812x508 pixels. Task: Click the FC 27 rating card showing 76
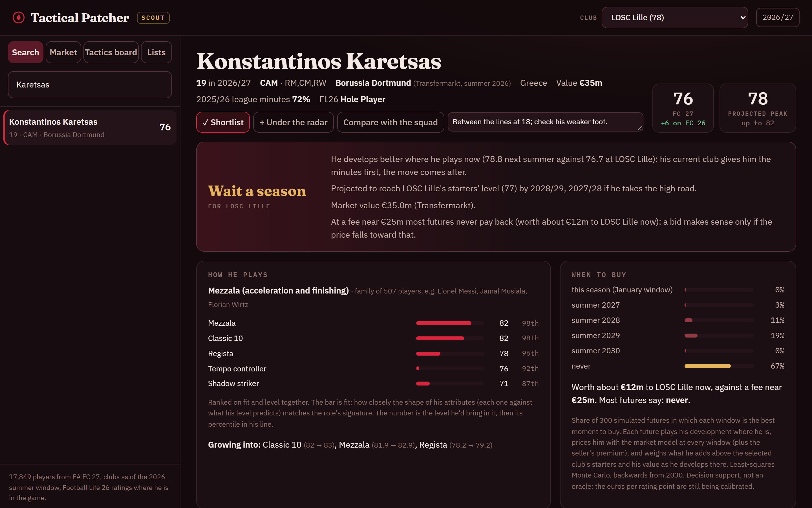click(x=683, y=108)
